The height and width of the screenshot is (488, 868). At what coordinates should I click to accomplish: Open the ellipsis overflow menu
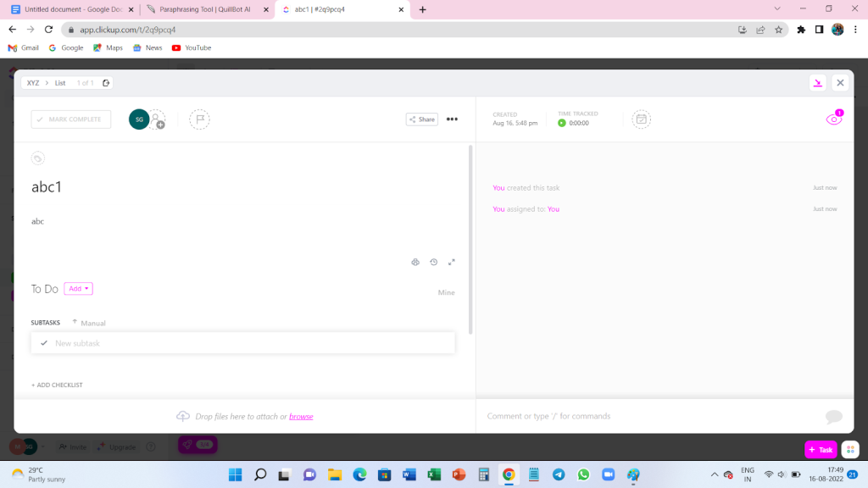tap(452, 119)
